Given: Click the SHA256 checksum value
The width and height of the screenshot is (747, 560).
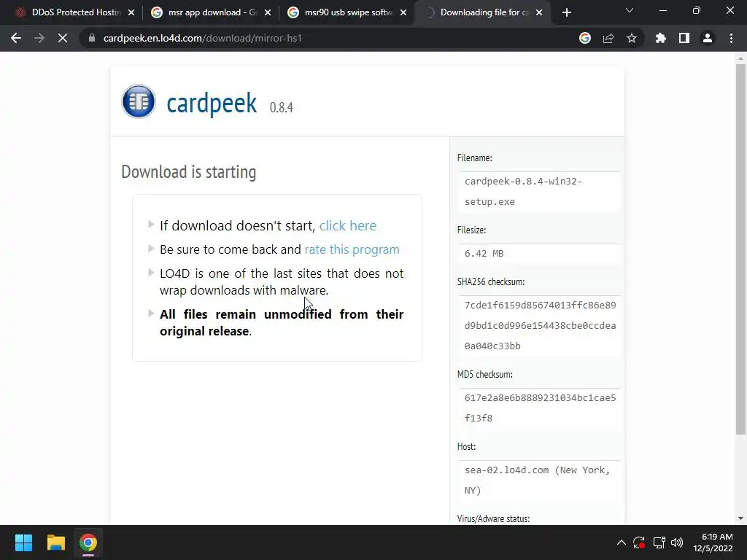Looking at the screenshot, I should (541, 326).
